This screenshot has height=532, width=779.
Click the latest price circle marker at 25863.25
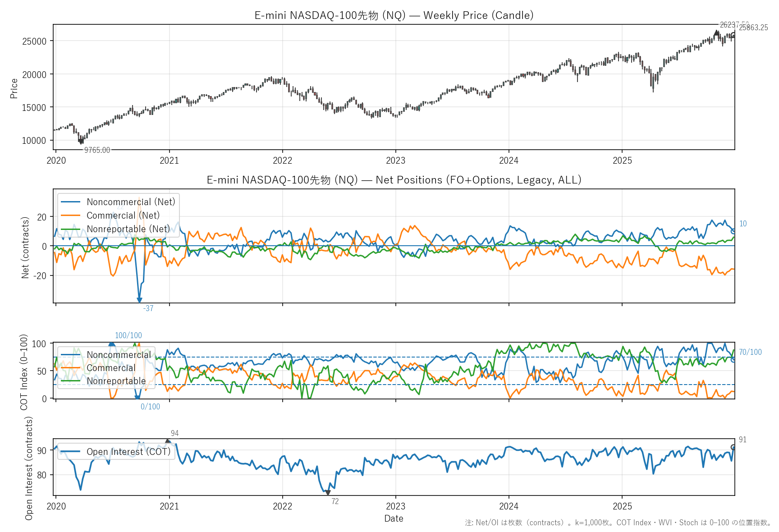[x=733, y=35]
